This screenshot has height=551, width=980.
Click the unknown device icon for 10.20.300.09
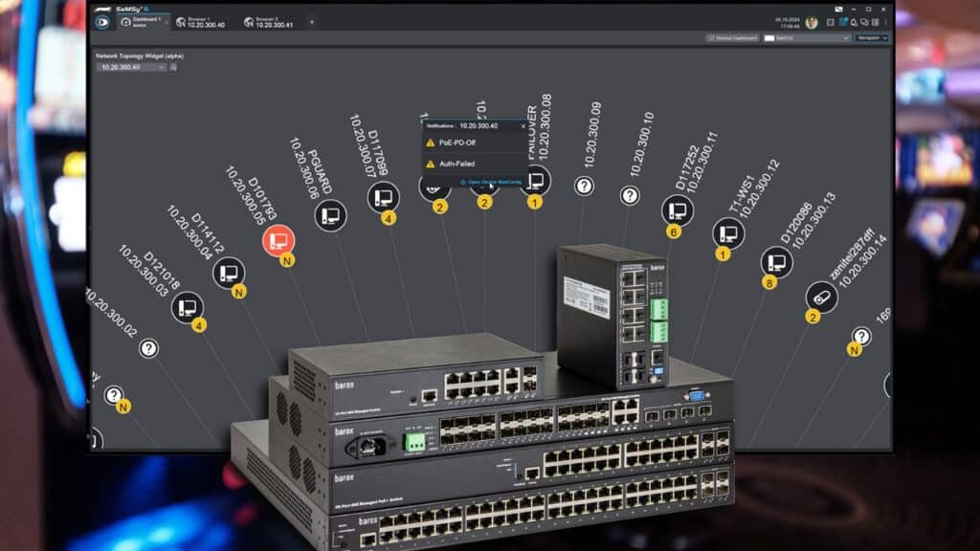(x=584, y=186)
